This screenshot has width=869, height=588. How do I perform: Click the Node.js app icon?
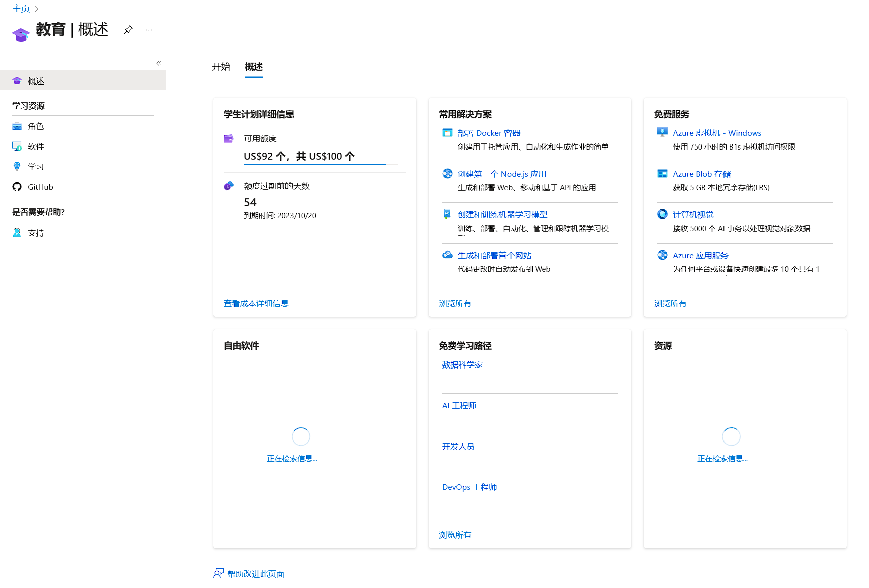447,174
